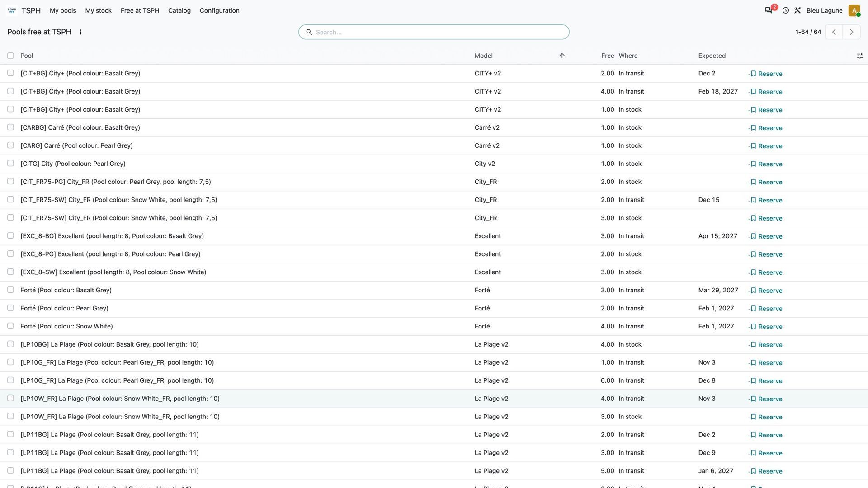This screenshot has height=488, width=868.
Task: Open the Bleu Lagune company switcher
Action: pos(824,10)
